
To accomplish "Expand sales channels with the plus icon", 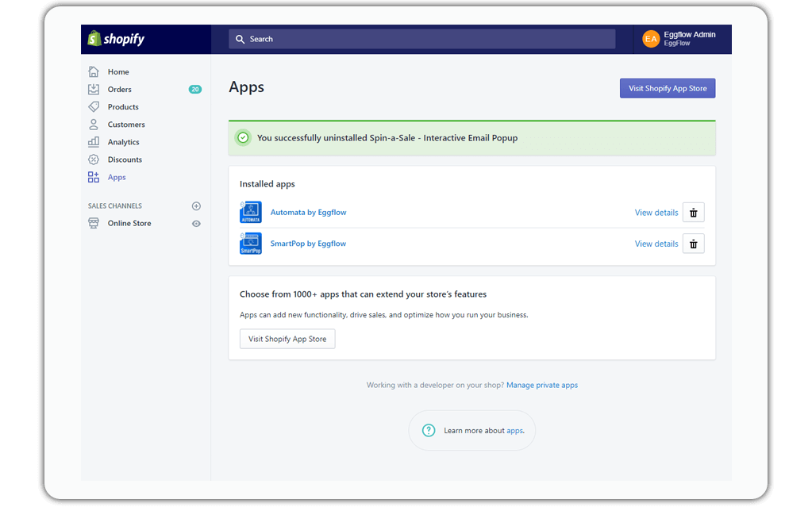I will pos(195,205).
